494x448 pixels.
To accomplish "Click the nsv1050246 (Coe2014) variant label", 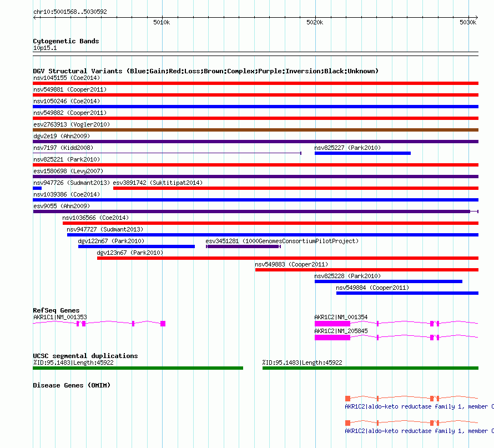I will point(67,101).
